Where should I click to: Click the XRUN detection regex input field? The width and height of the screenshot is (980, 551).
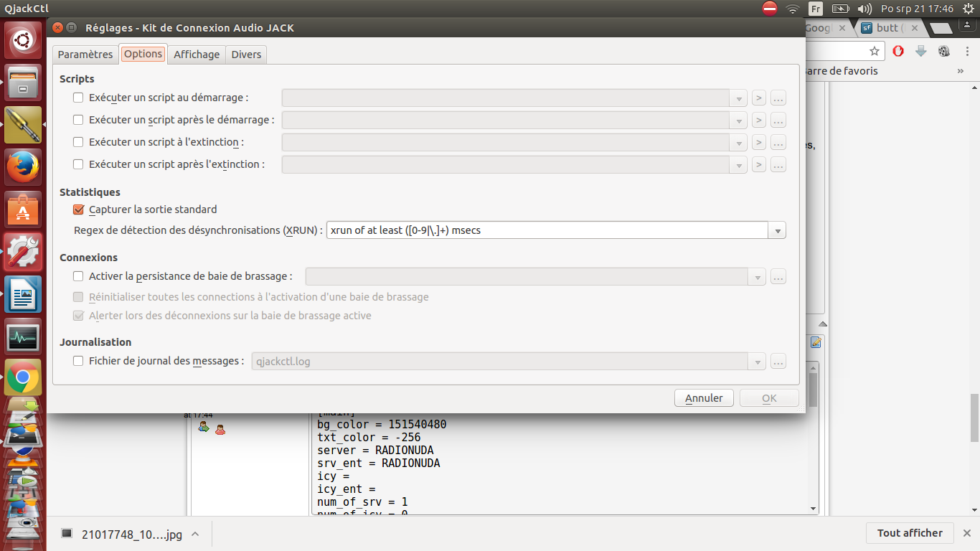(548, 231)
